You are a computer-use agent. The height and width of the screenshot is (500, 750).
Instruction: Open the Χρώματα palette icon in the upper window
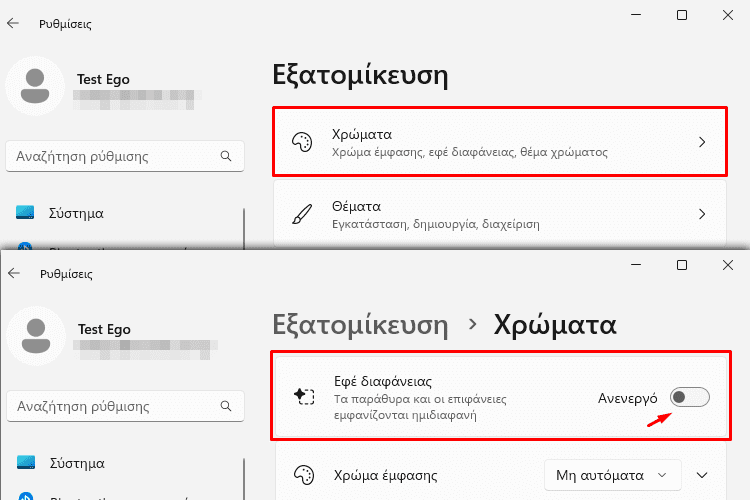(x=302, y=142)
